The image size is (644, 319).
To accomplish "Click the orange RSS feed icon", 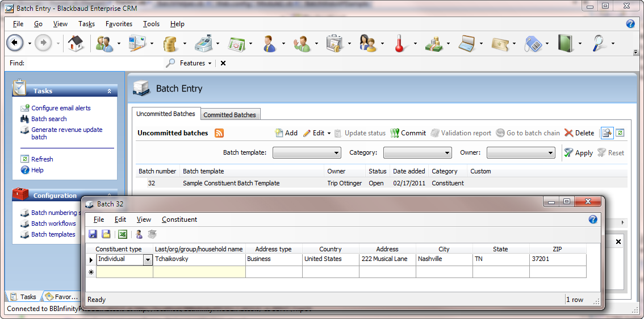I will coord(219,133).
